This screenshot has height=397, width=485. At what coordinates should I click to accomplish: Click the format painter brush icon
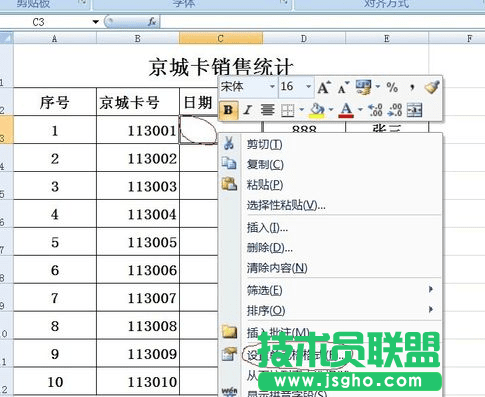coord(432,87)
